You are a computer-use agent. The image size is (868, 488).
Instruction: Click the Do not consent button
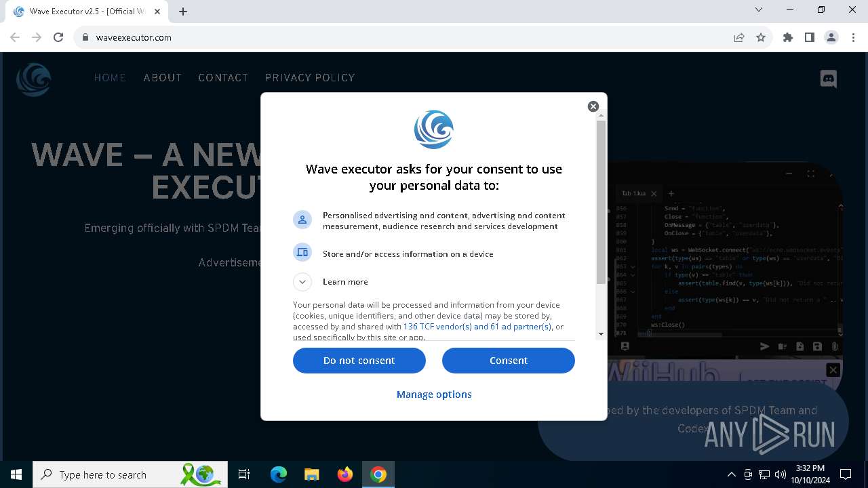point(359,361)
